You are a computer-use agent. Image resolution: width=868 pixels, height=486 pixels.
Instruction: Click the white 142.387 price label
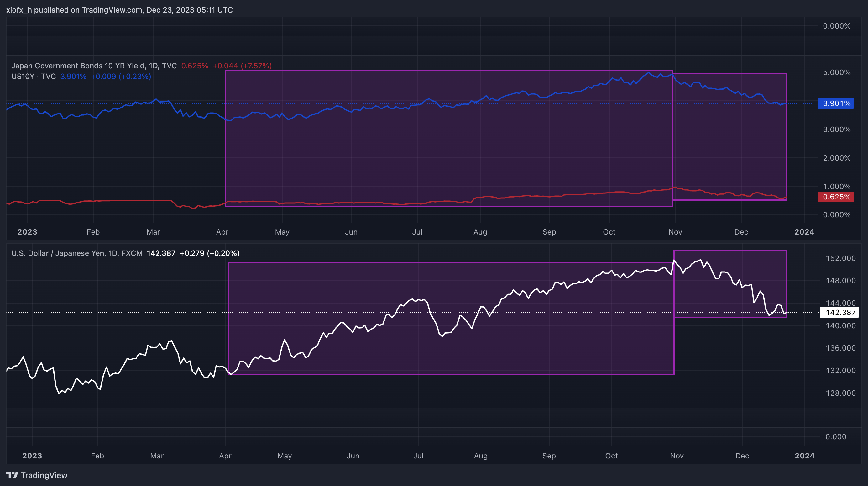coord(840,312)
